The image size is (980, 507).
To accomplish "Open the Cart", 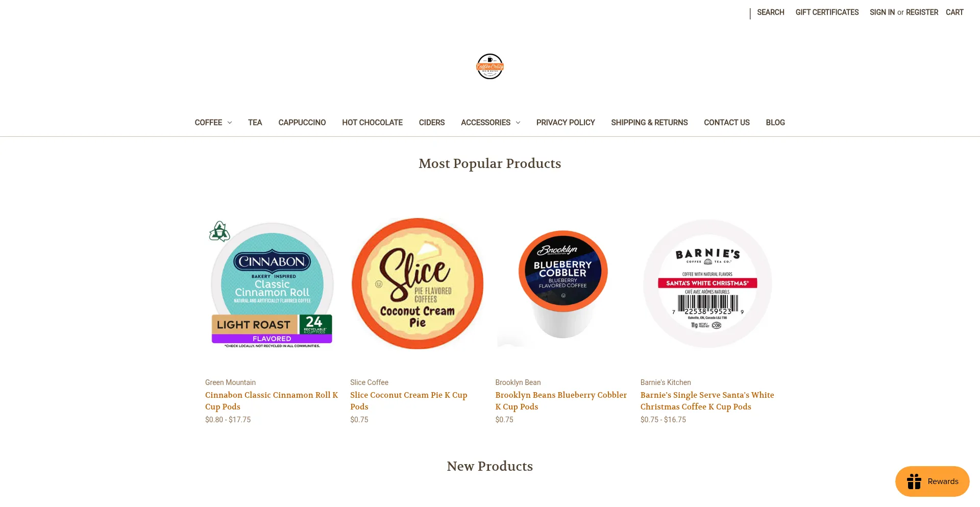I will coord(954,12).
